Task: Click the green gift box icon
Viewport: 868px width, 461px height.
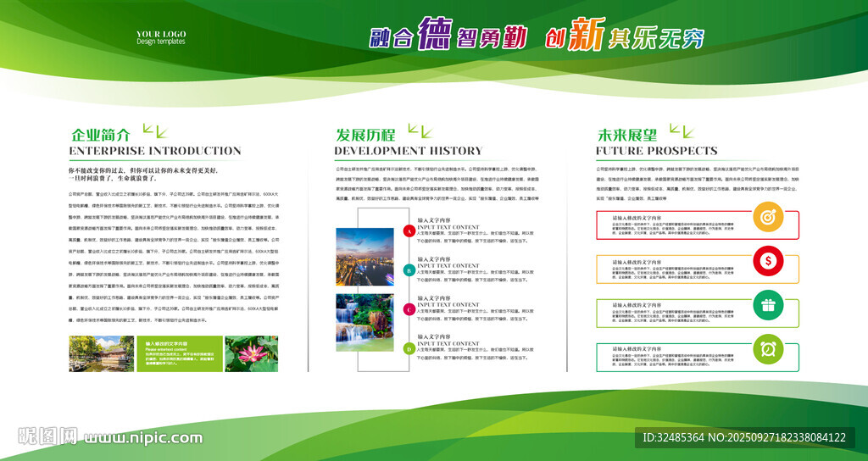Action: click(x=768, y=305)
